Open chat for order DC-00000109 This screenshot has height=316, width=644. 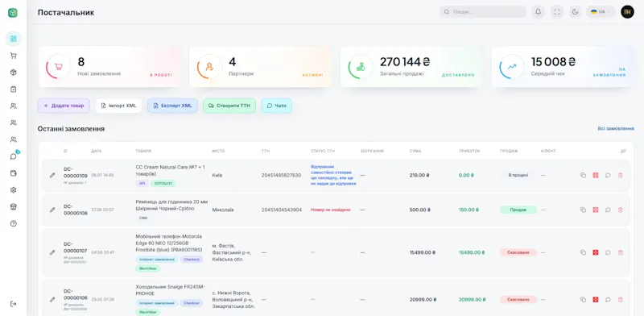click(x=608, y=175)
